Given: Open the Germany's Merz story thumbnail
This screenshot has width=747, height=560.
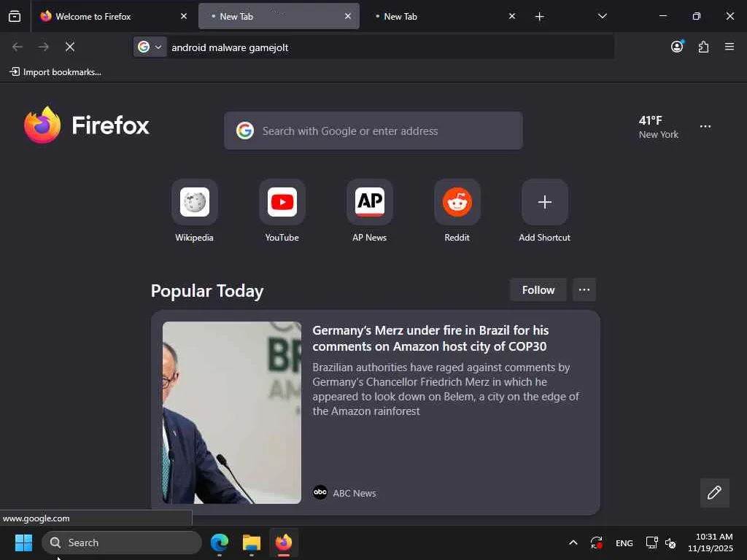Looking at the screenshot, I should click(232, 413).
